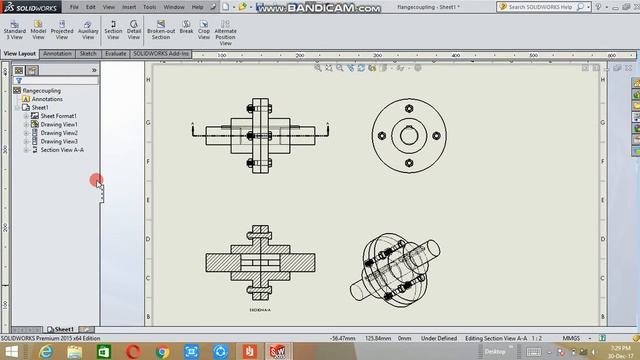Select the Detail View tool
Screen dimensions: 640x360
point(134,30)
